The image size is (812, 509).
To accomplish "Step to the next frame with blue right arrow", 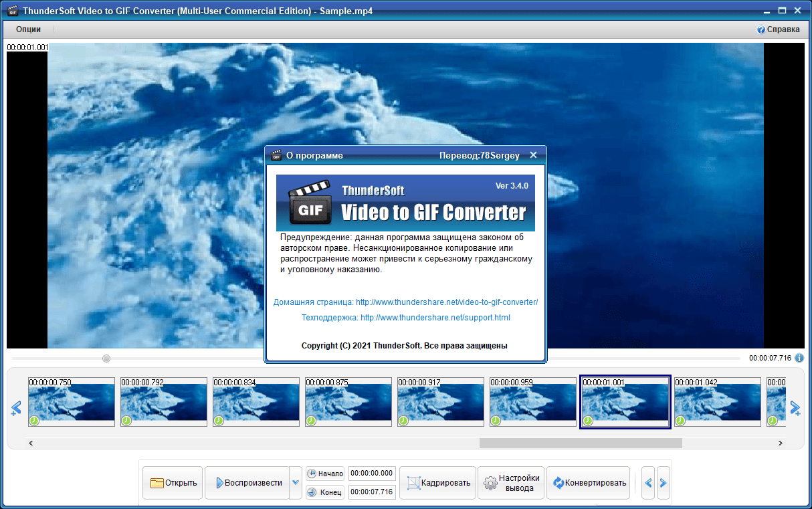I will [663, 483].
